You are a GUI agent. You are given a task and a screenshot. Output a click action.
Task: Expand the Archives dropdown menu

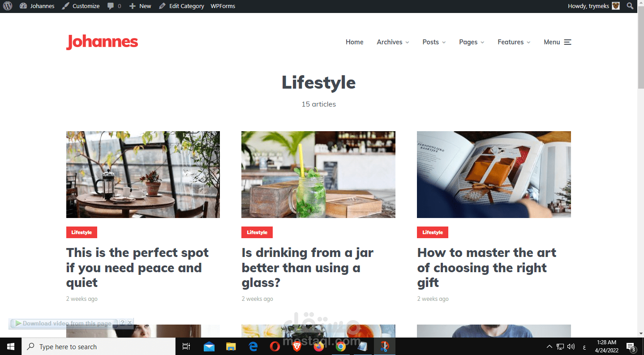tap(393, 42)
